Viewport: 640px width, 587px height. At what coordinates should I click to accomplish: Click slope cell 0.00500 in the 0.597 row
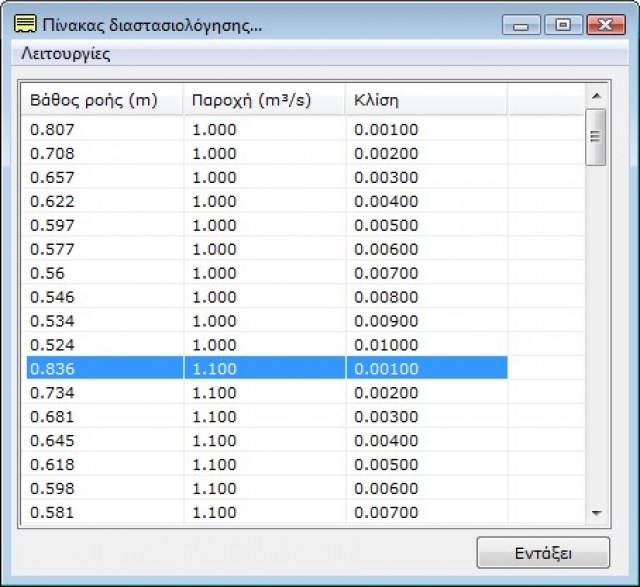pos(385,225)
